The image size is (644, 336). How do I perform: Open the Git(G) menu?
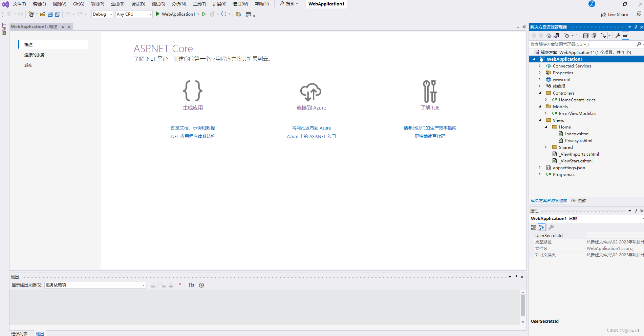pyautogui.click(x=79, y=4)
